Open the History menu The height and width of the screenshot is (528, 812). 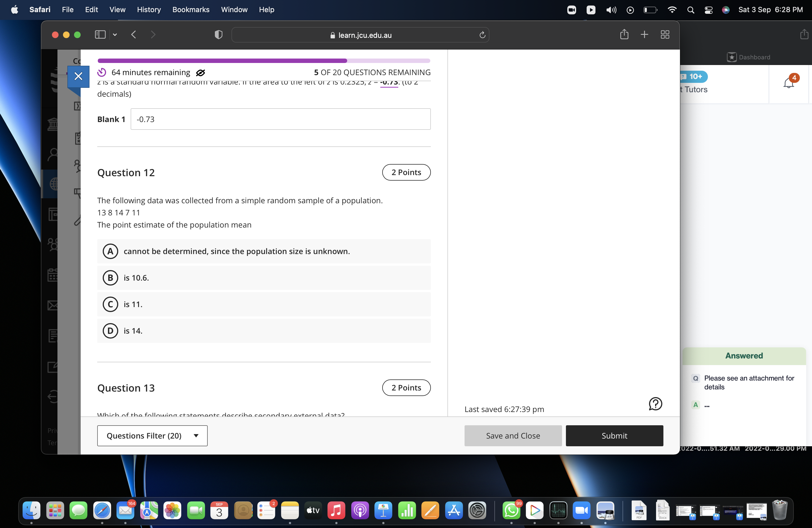148,10
